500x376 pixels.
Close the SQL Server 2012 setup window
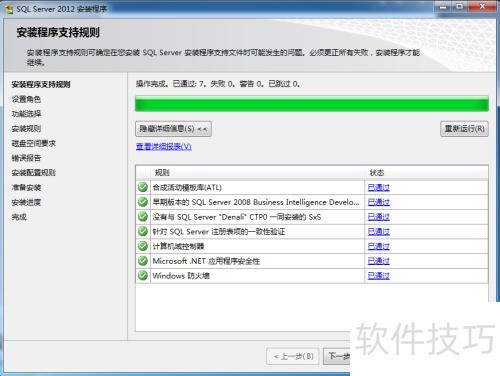(x=482, y=7)
